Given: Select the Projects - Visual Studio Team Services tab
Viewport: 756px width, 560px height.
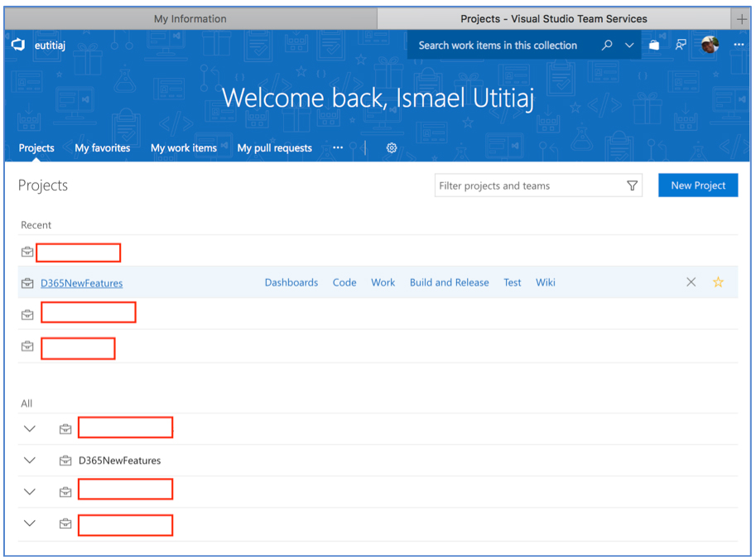Looking at the screenshot, I should click(553, 19).
